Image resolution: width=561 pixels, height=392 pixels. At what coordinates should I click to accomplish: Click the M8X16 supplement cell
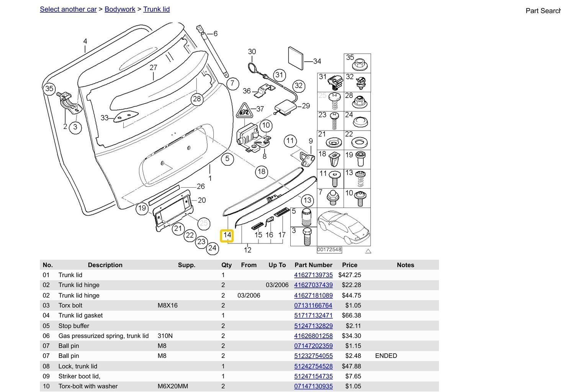pos(168,305)
